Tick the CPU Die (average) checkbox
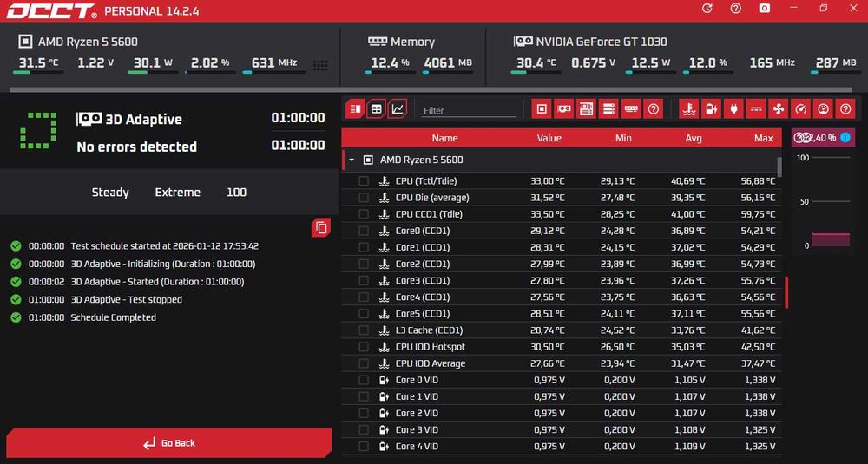The width and height of the screenshot is (868, 464). pos(363,198)
